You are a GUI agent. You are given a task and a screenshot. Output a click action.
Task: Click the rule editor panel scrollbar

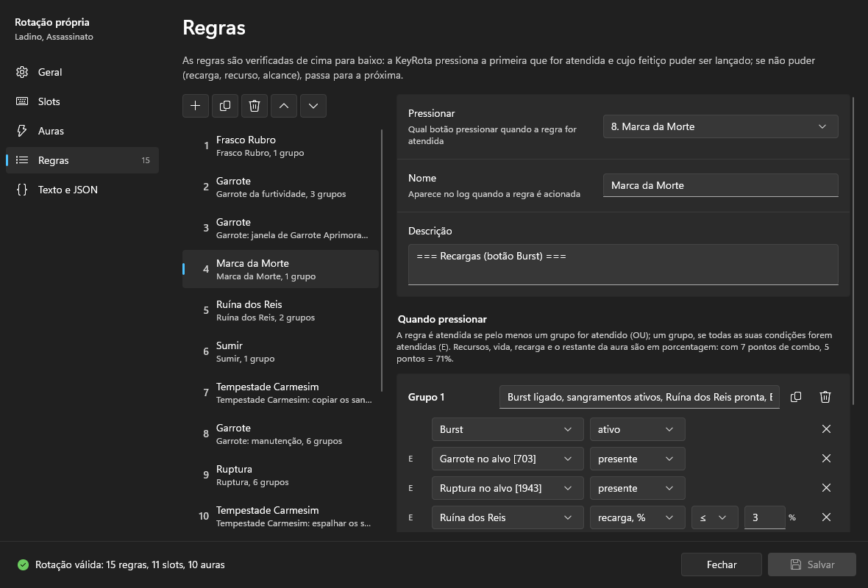pyautogui.click(x=853, y=251)
